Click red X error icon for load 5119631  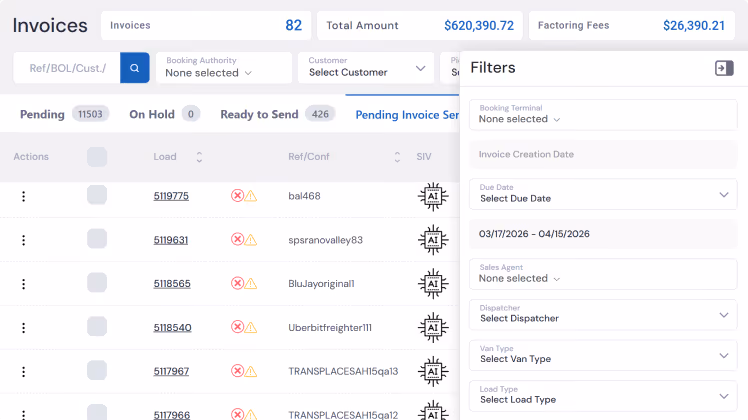[237, 239]
